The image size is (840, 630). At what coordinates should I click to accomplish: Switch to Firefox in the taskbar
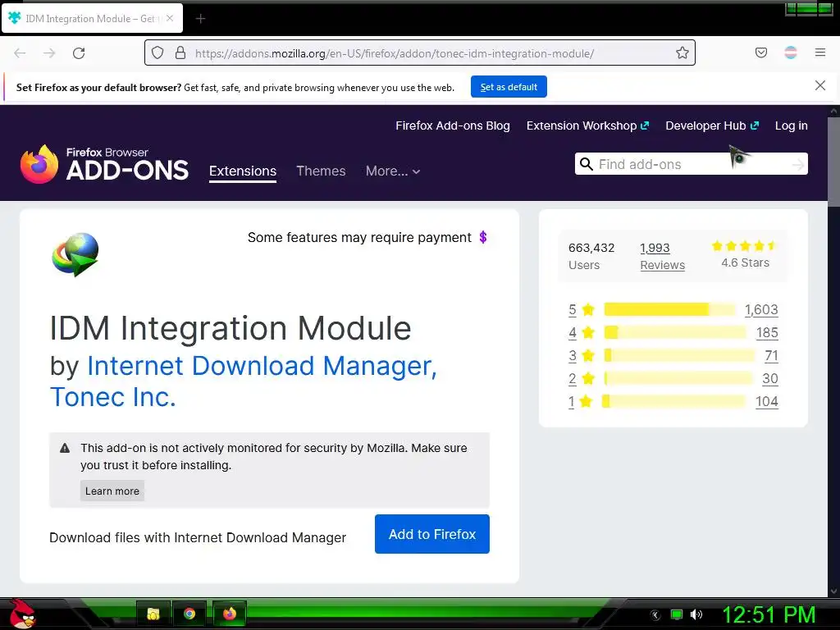click(230, 614)
